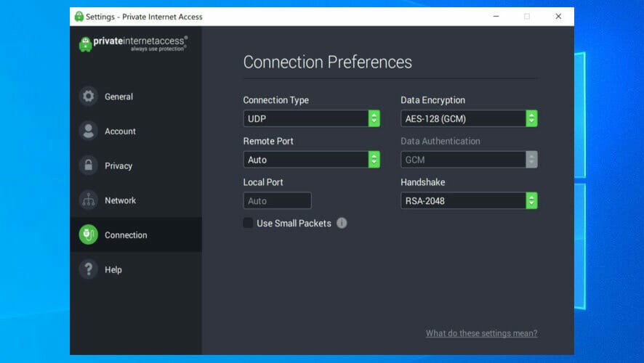Click the Account person icon

[x=89, y=131]
